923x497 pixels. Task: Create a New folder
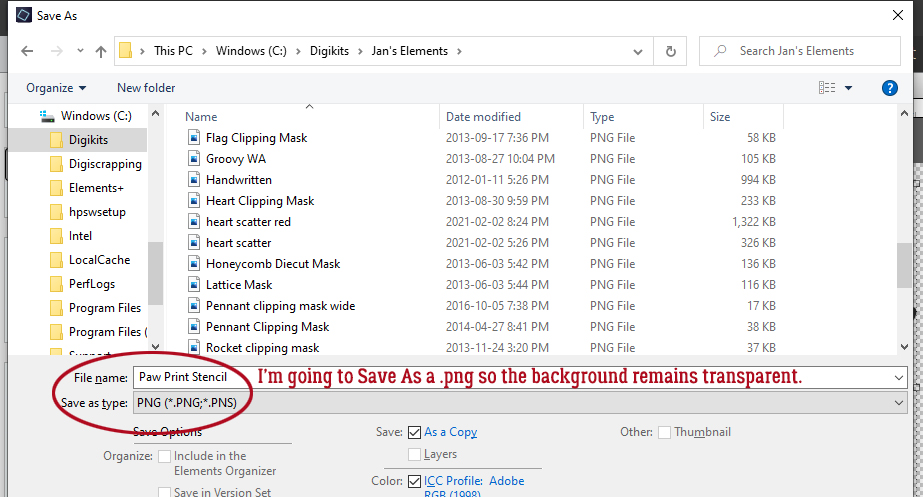tap(146, 88)
